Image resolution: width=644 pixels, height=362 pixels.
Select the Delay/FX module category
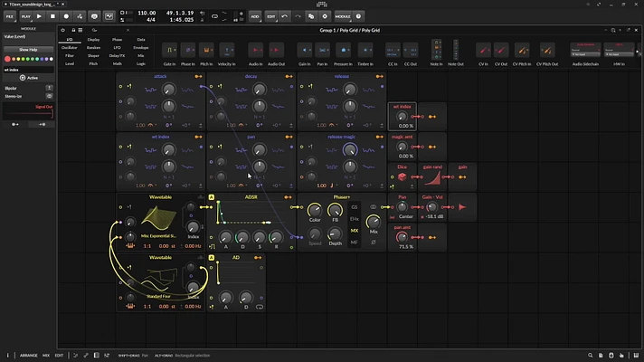pos(117,55)
